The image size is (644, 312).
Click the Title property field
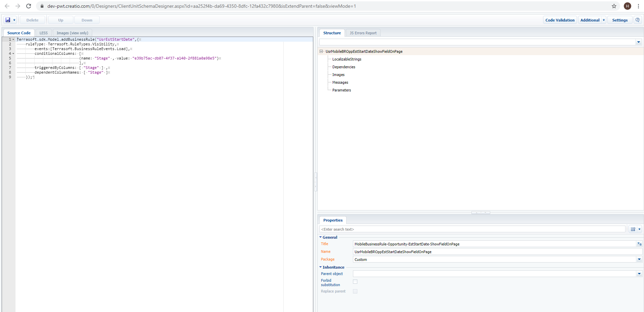point(495,244)
